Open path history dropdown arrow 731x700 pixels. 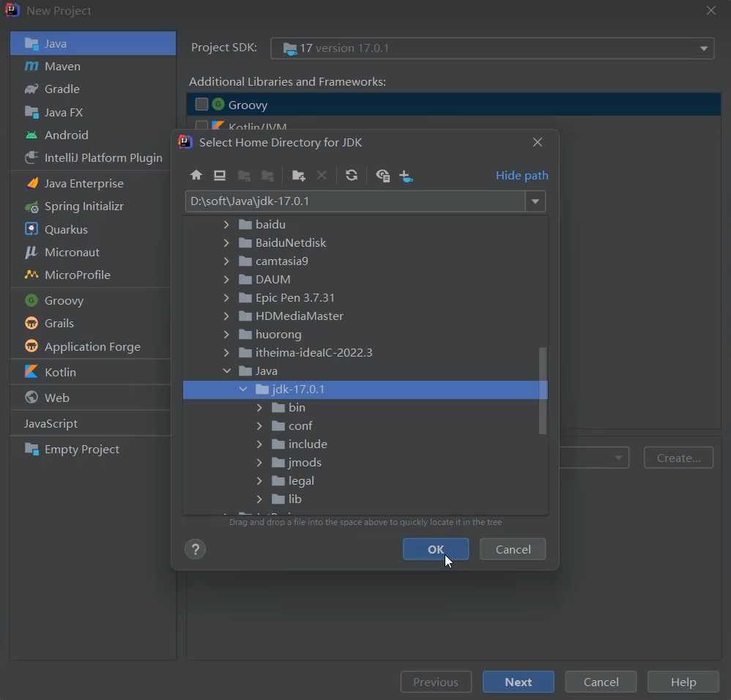(535, 201)
